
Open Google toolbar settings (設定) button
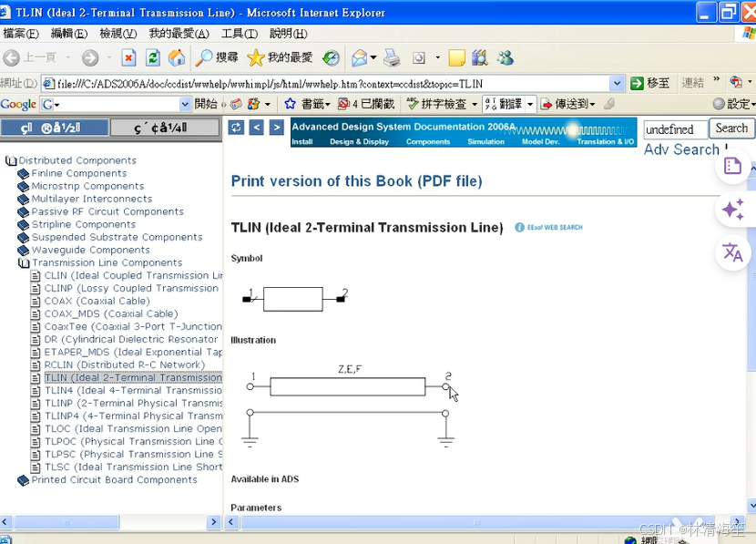[734, 104]
